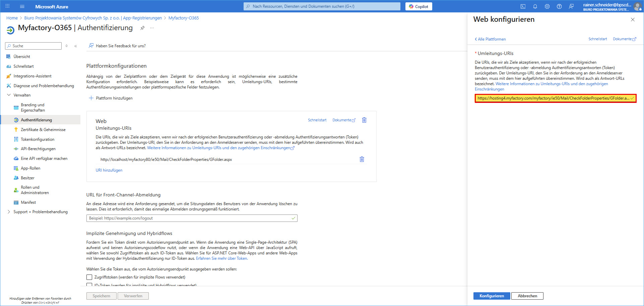This screenshot has width=644, height=306.
Task: Open portal settings gear
Action: [x=547, y=6]
